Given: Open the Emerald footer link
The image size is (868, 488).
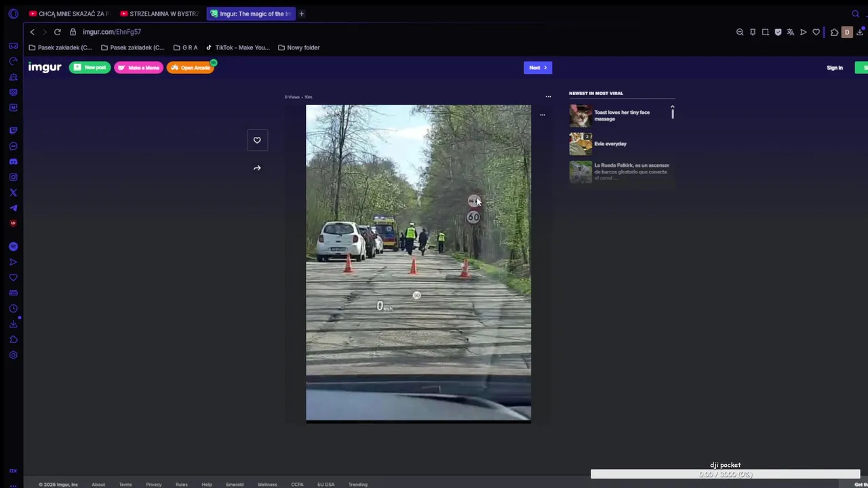Looking at the screenshot, I should [x=235, y=485].
